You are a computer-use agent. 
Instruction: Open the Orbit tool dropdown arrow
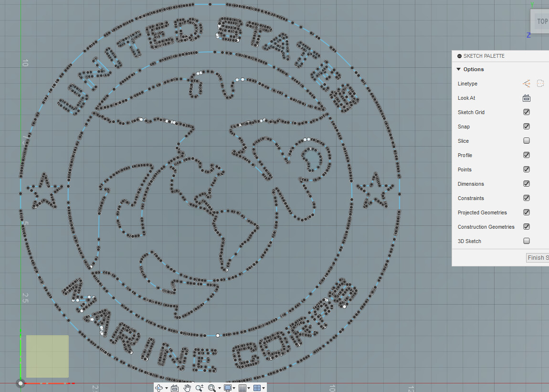pos(166,388)
